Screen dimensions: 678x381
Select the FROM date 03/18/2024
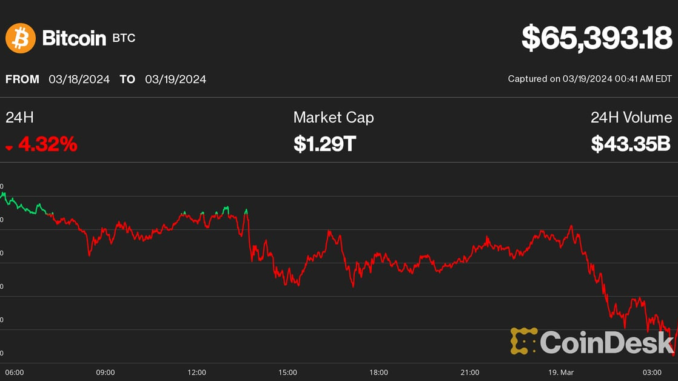[x=79, y=80]
